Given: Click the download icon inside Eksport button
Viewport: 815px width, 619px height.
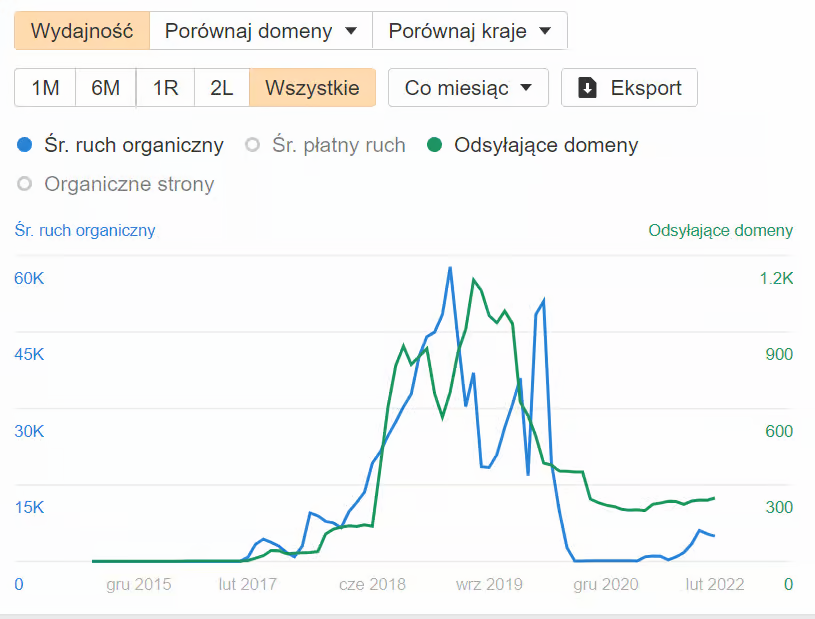Looking at the screenshot, I should tap(590, 87).
